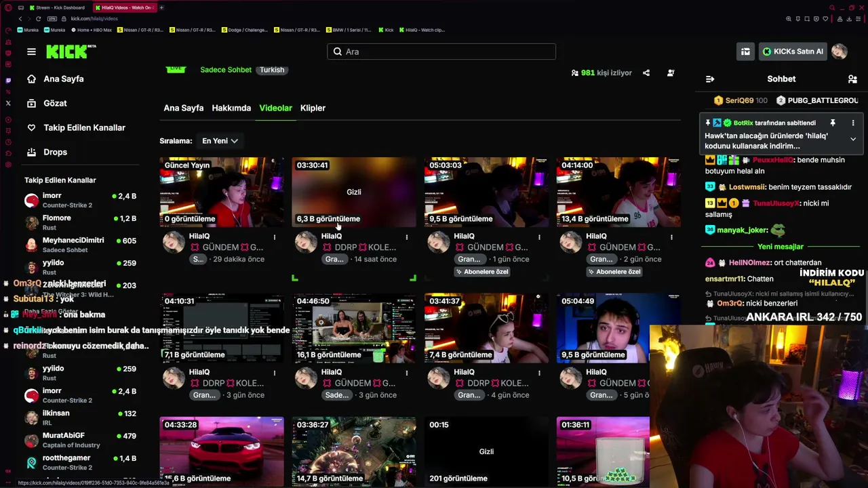Click the 981 kişi izliyor viewer count
This screenshot has width=868, height=488.
pyautogui.click(x=601, y=73)
